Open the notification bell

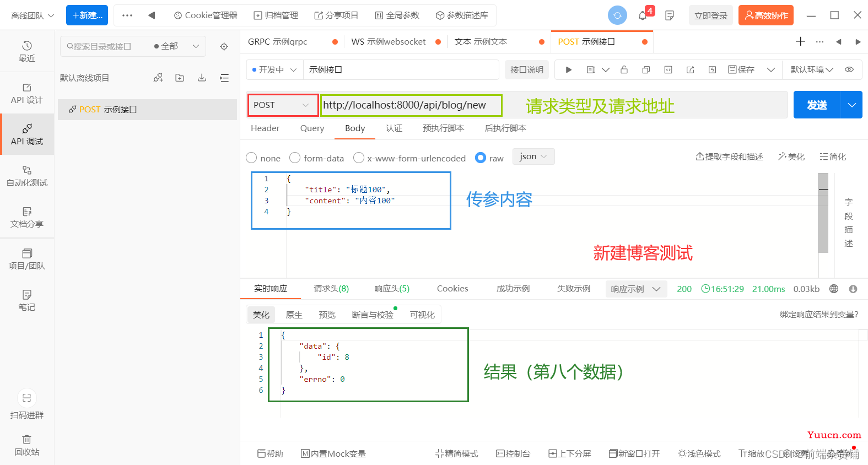643,16
